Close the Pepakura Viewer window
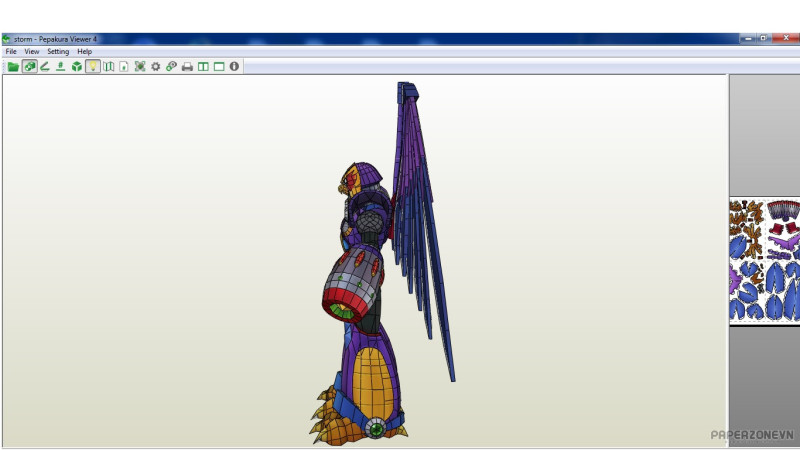Viewport: 800px width, 450px height. [x=786, y=38]
